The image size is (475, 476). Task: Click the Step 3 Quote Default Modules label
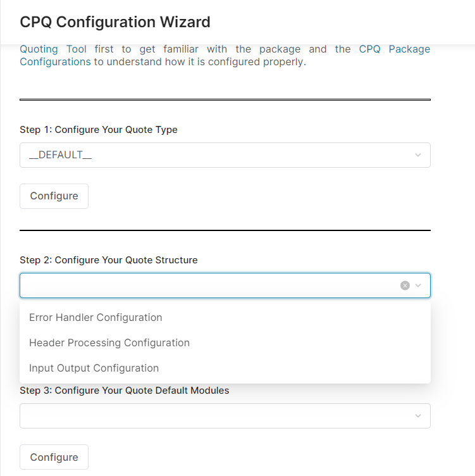[125, 391]
